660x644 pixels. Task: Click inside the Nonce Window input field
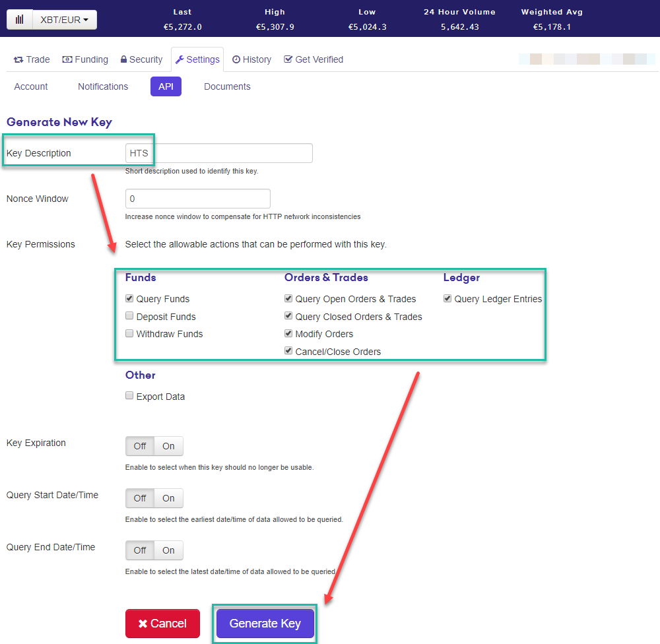click(x=197, y=199)
